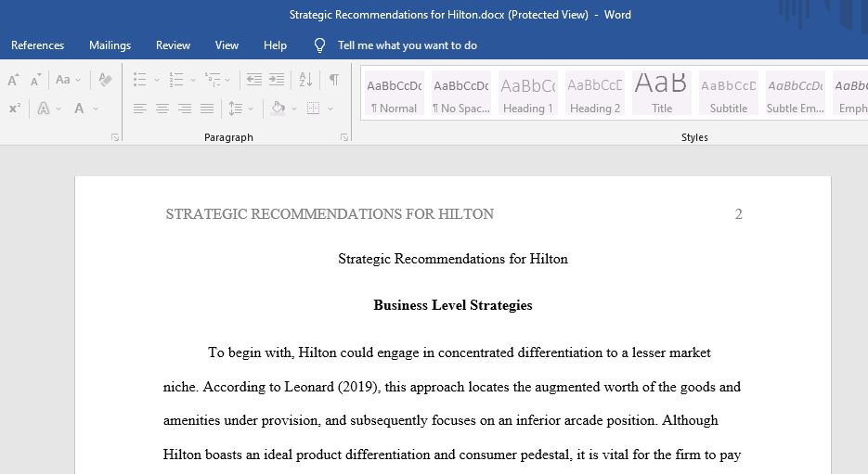Click the citation 'Leonard (2019)' in the paragraph
The image size is (868, 474).
331,387
